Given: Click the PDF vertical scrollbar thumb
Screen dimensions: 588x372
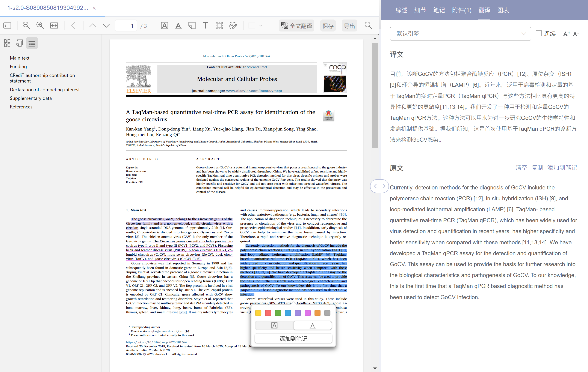Looking at the screenshot, I should [375, 95].
